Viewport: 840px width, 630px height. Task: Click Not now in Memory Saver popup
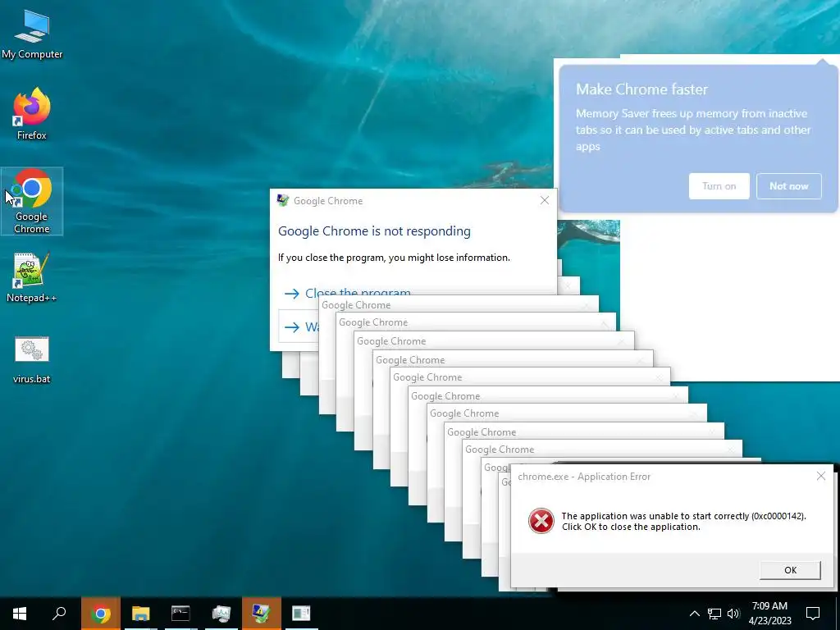(x=788, y=186)
